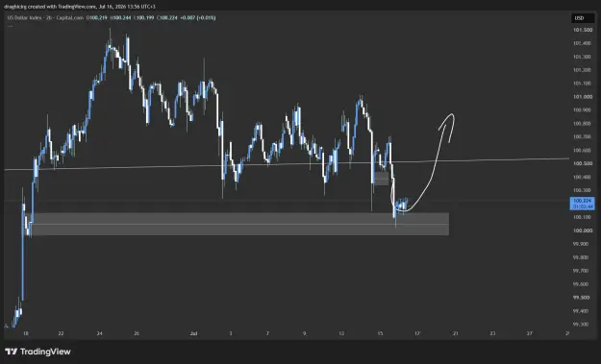Click the Capital.com source in the title

coord(69,17)
